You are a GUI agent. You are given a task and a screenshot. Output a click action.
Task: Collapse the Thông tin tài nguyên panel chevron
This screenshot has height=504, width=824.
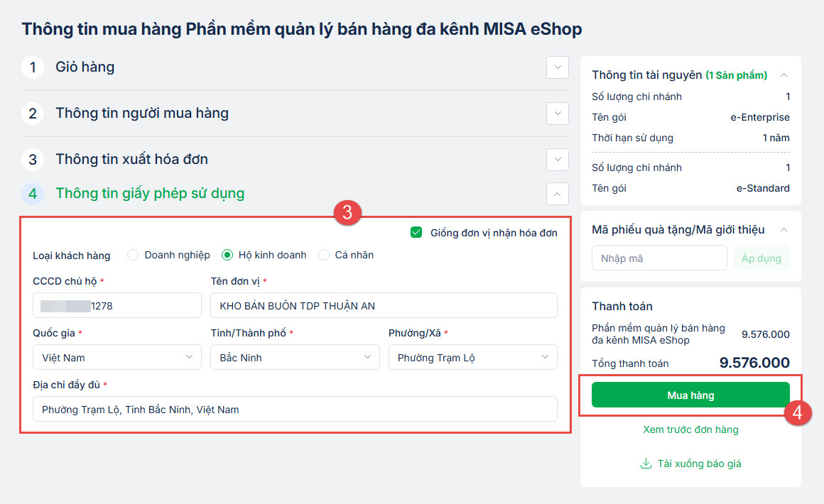pos(784,75)
